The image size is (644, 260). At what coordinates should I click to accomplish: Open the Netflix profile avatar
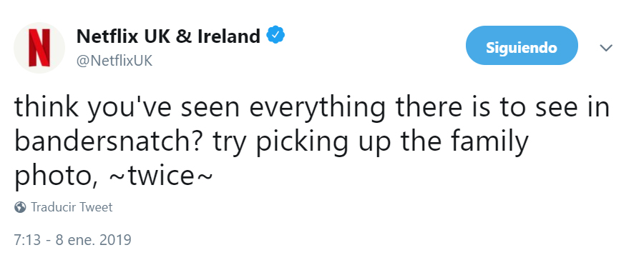click(x=39, y=48)
